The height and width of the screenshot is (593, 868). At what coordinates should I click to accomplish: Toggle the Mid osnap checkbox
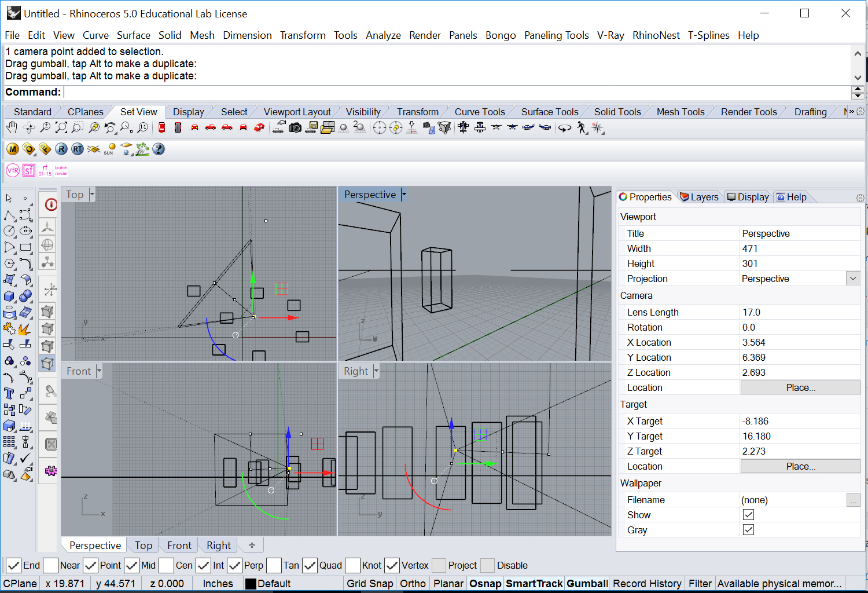pyautogui.click(x=131, y=565)
